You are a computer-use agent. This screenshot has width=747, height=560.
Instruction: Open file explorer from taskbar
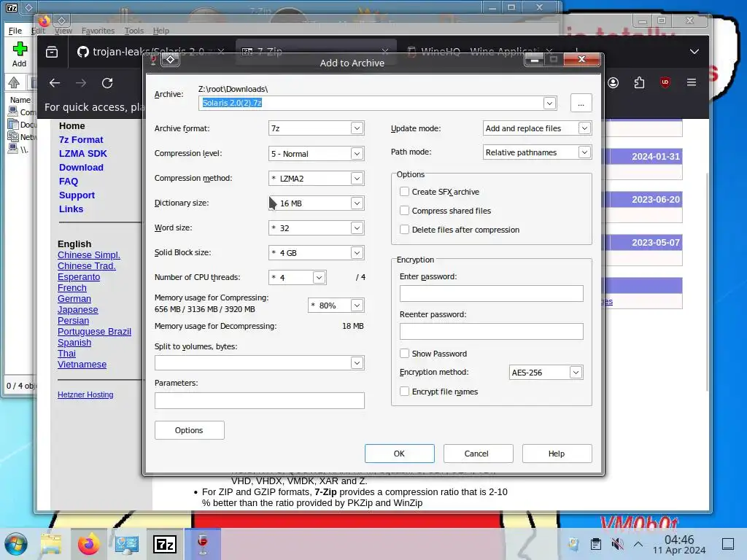pyautogui.click(x=51, y=544)
